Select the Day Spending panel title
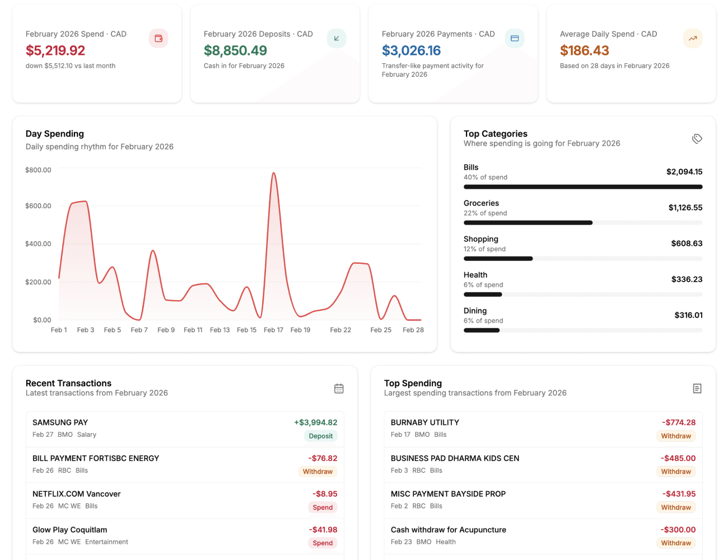Screen dimensions: 728x560 (54, 134)
